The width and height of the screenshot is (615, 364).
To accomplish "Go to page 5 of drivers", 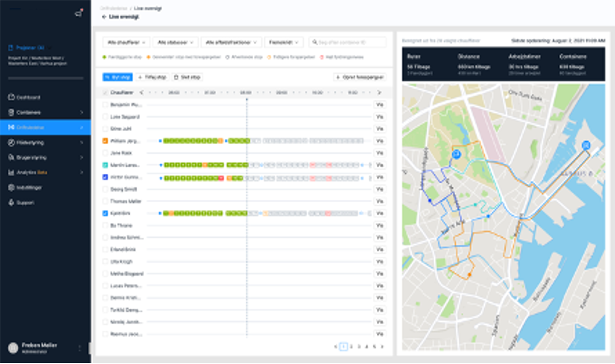I will pos(374,347).
